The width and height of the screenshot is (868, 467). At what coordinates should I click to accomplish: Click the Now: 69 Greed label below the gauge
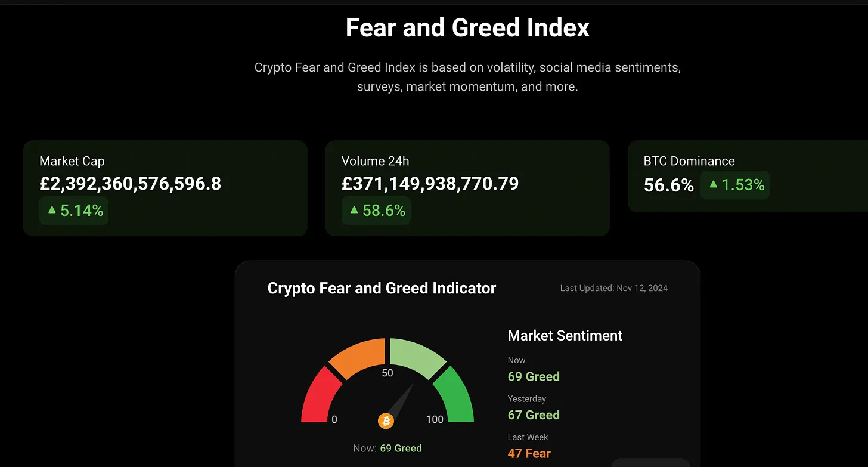point(387,448)
